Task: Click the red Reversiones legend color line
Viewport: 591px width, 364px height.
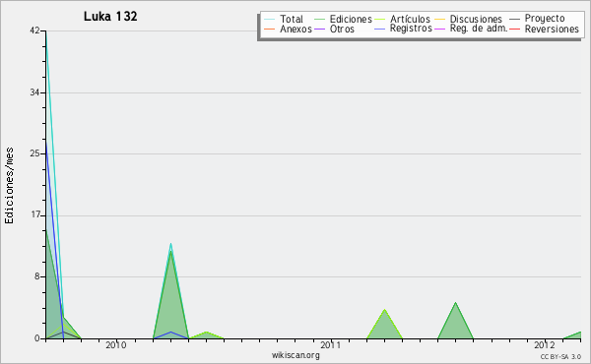Action: tap(514, 29)
